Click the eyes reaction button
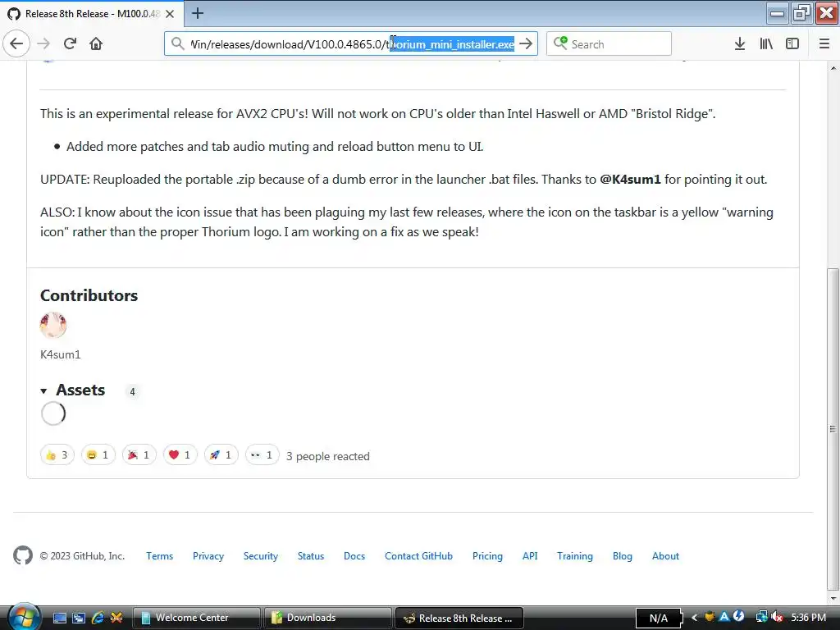The width and height of the screenshot is (840, 630). click(x=262, y=455)
